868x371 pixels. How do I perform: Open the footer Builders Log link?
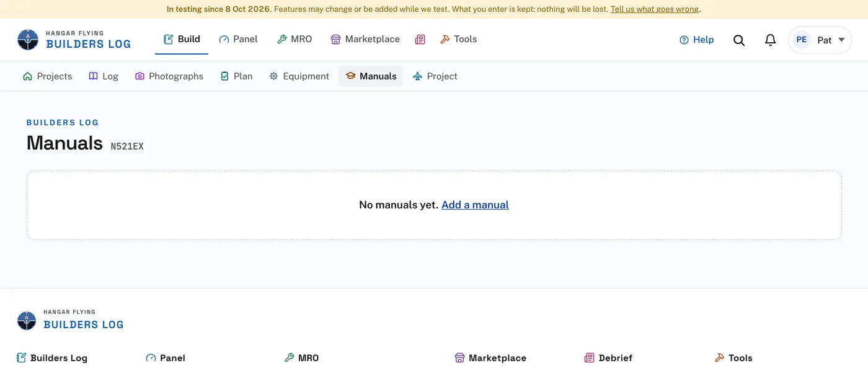point(52,358)
